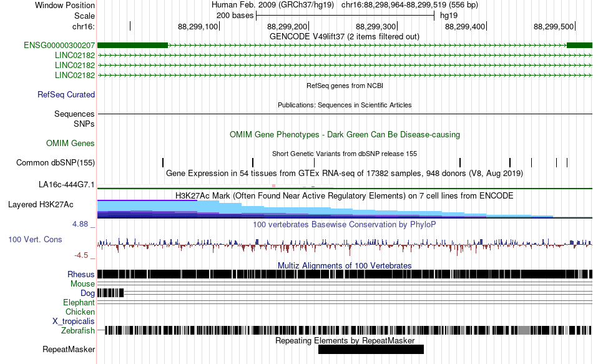Click the 88,299,300 ruler position
The height and width of the screenshot is (364, 593).
pyautogui.click(x=376, y=26)
